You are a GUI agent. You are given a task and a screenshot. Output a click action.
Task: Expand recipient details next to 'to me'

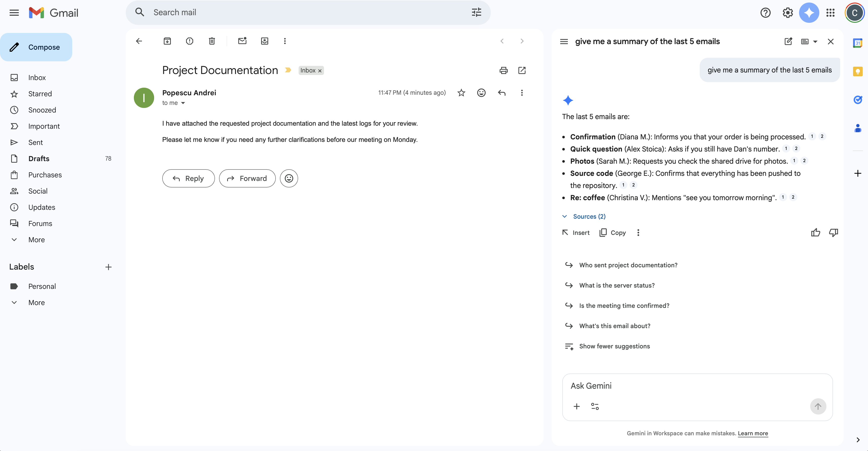(x=183, y=103)
